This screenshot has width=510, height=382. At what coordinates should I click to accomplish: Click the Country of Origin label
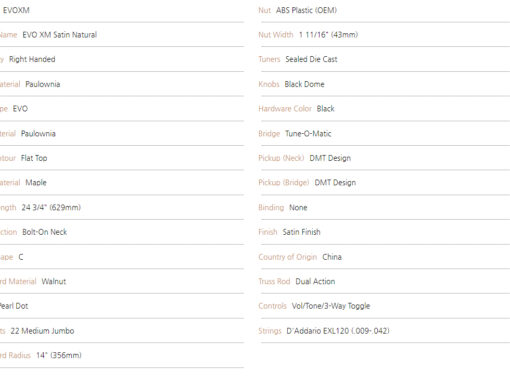(288, 257)
